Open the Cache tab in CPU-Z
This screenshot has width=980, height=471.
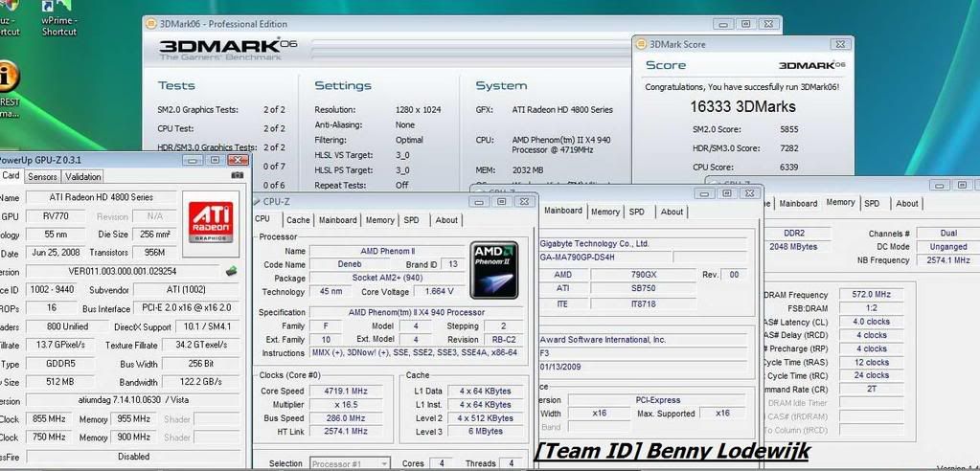point(298,220)
